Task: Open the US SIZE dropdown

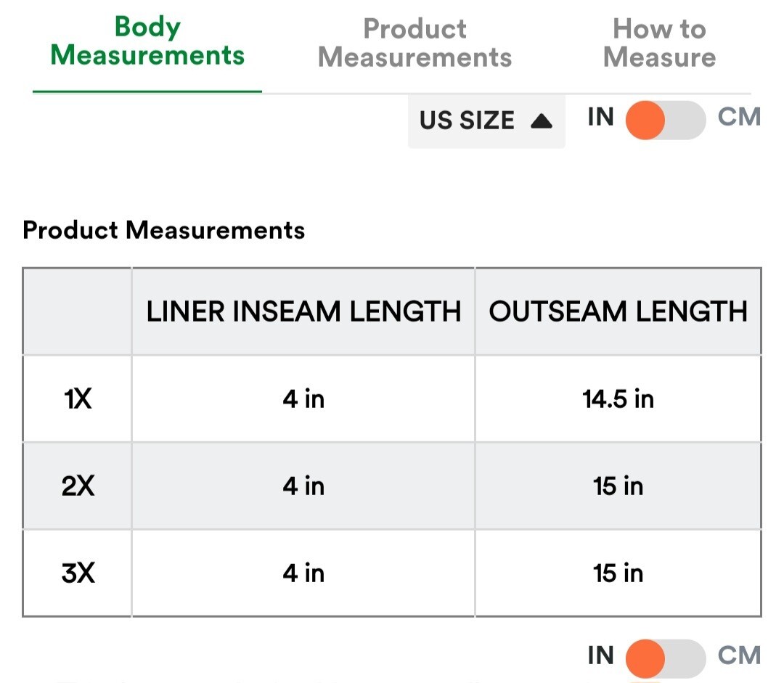Action: pos(486,120)
